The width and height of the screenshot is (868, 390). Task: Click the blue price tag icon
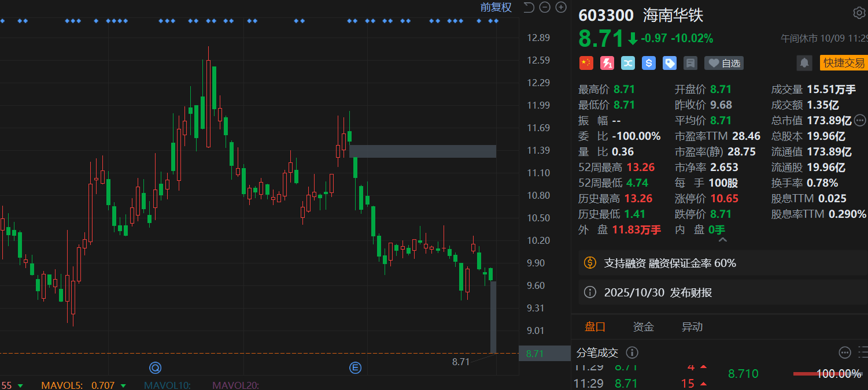670,63
